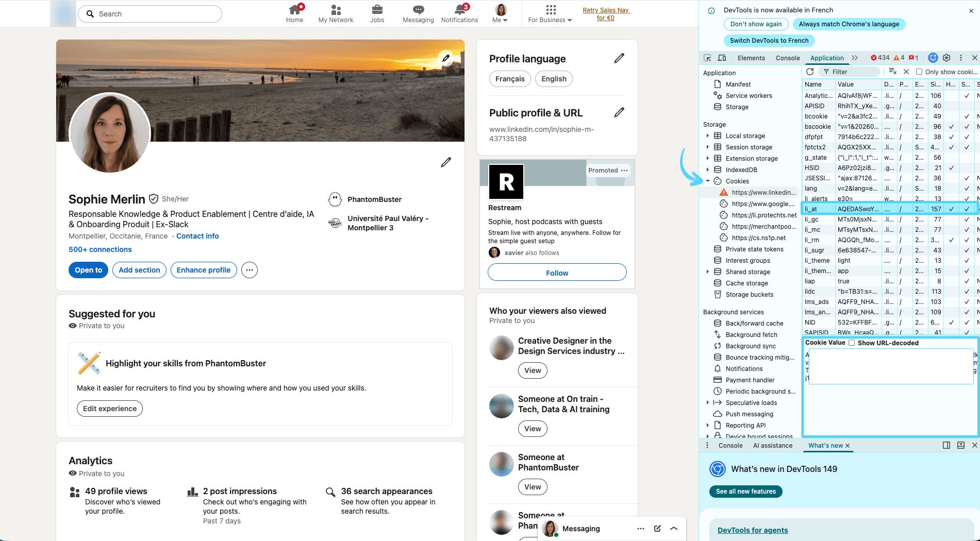Open DevTools kebab menu
Image resolution: width=980 pixels, height=541 pixels.
960,58
